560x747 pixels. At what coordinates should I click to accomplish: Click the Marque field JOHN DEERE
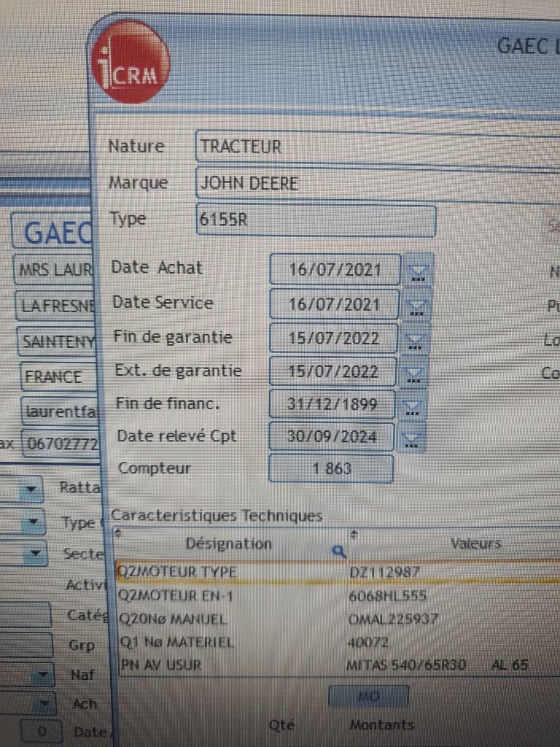pos(378,184)
